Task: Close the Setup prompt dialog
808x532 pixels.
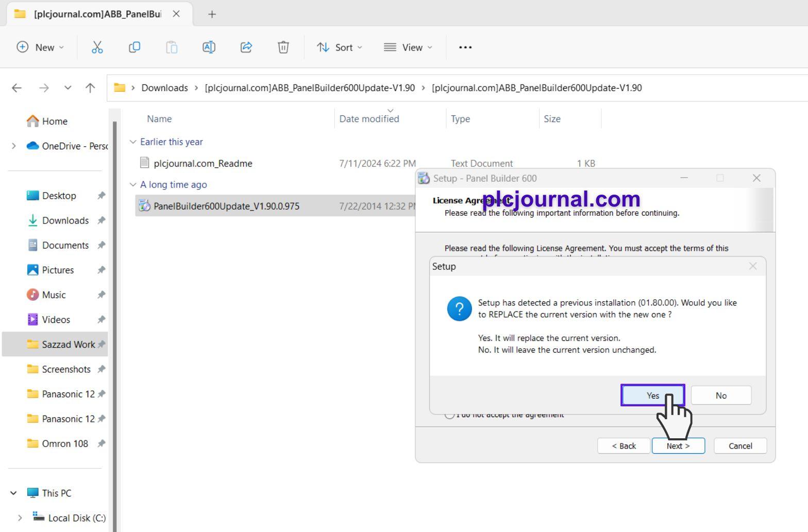Action: tap(753, 266)
